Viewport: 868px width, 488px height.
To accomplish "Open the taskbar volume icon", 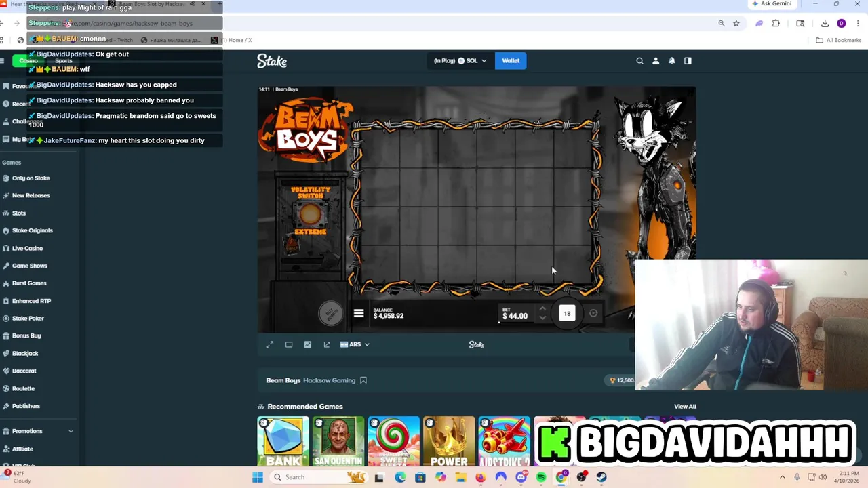I will click(823, 477).
